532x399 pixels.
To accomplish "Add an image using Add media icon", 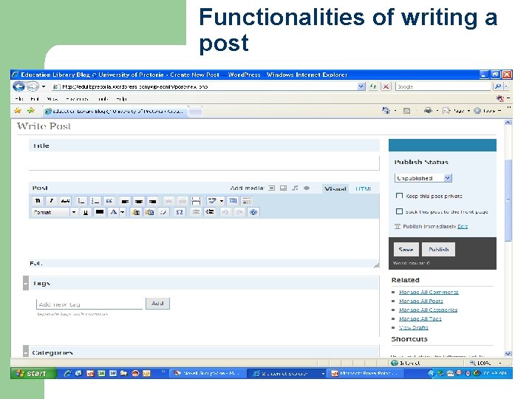I will (271, 188).
